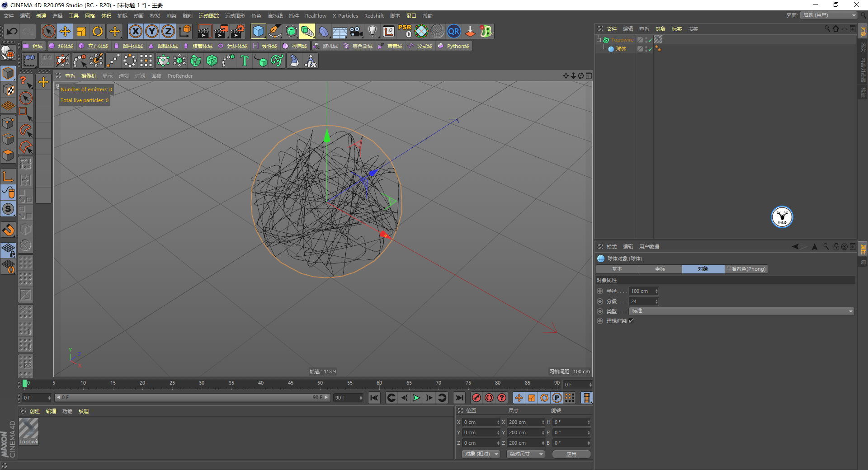Viewport: 868px width, 470px height.
Task: Activate the Rotate tool in the top toolbar
Action: (x=98, y=31)
